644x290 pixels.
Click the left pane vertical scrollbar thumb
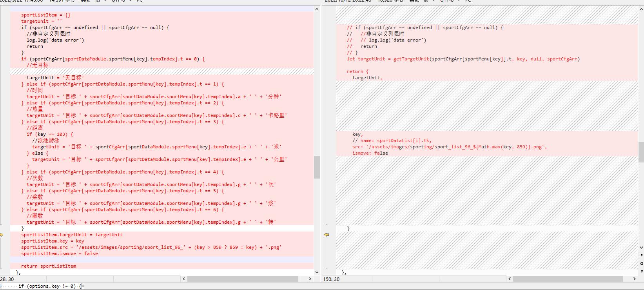[x=317, y=167]
